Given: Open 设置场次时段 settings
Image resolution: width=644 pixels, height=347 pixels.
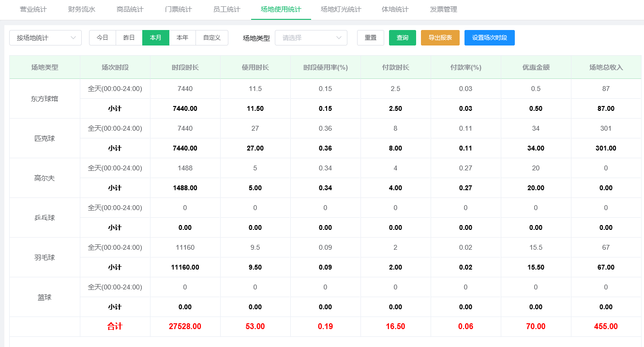Looking at the screenshot, I should tap(489, 38).
